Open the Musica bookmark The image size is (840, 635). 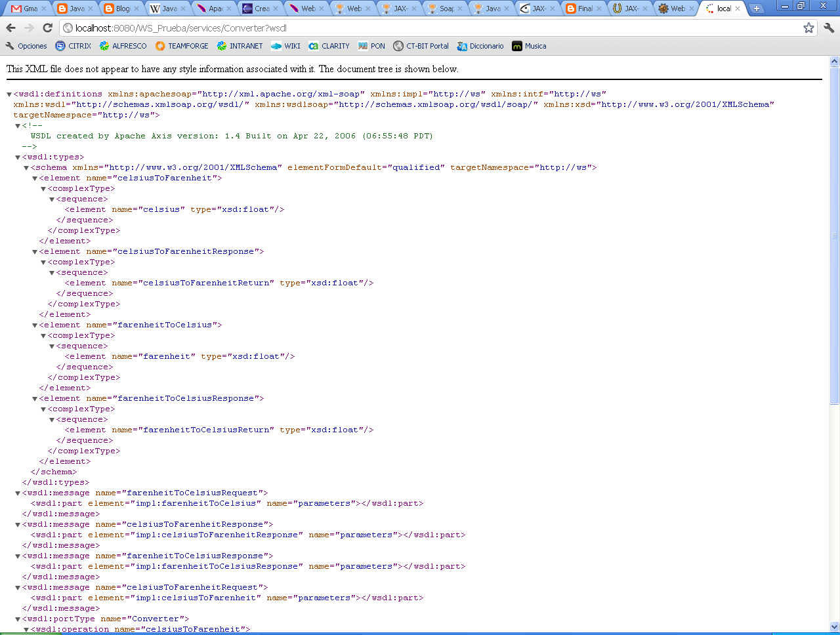click(x=529, y=46)
